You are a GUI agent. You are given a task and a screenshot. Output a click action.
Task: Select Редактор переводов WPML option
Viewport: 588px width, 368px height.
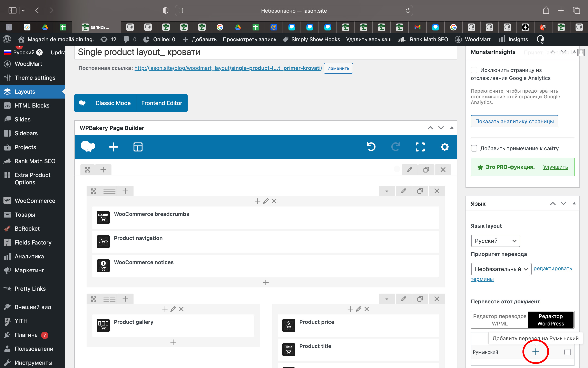point(500,320)
